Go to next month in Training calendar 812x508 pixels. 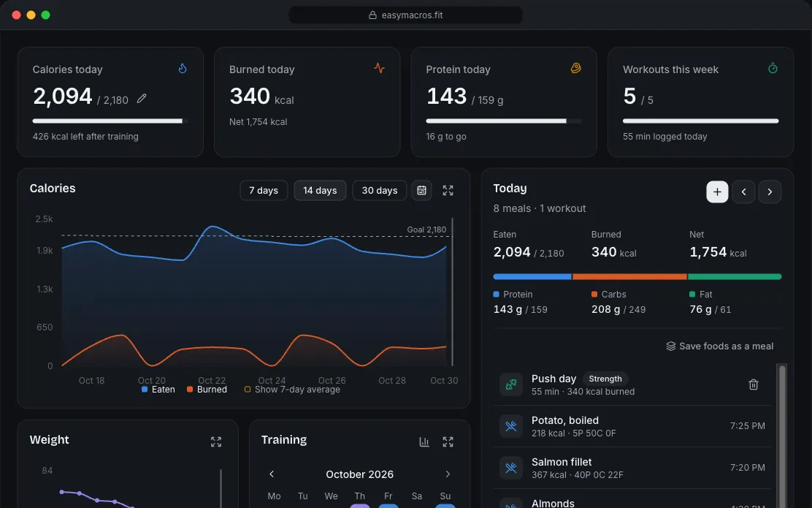coord(448,474)
